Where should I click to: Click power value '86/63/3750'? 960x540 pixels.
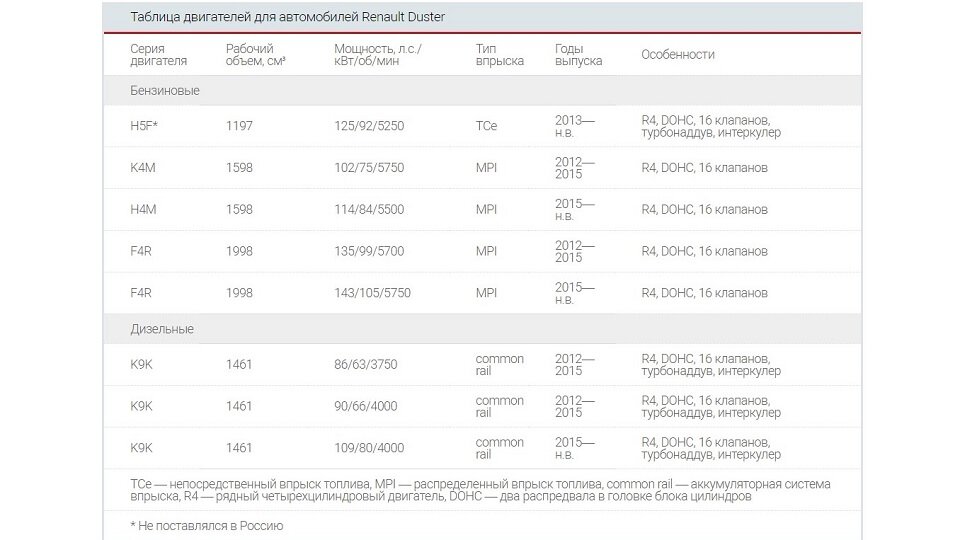coord(366,364)
